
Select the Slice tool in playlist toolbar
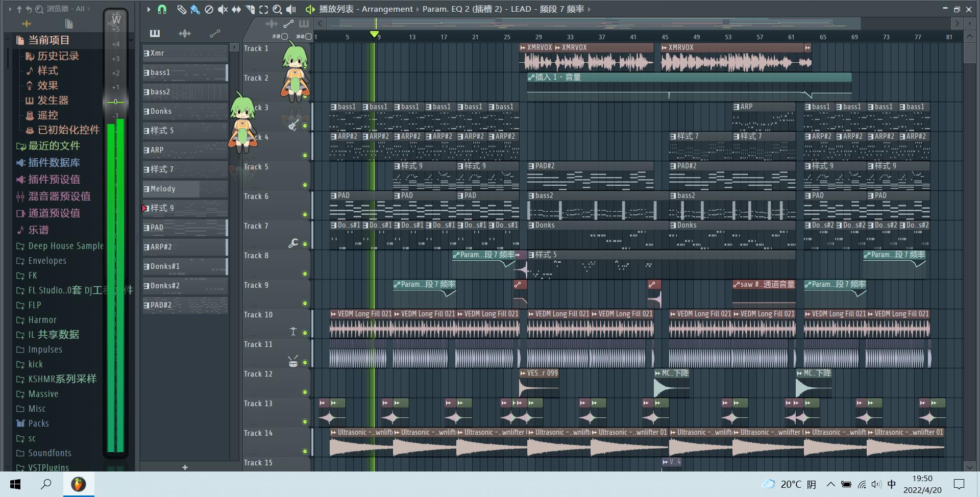pyautogui.click(x=250, y=9)
